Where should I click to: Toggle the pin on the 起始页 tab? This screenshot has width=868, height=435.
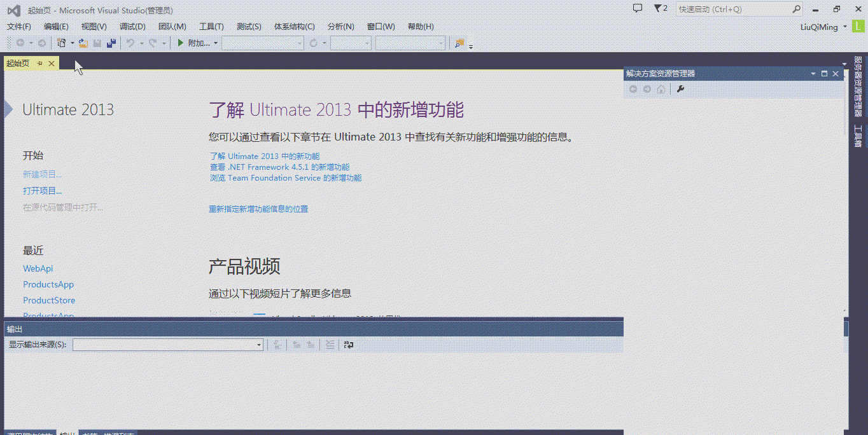pos(39,63)
